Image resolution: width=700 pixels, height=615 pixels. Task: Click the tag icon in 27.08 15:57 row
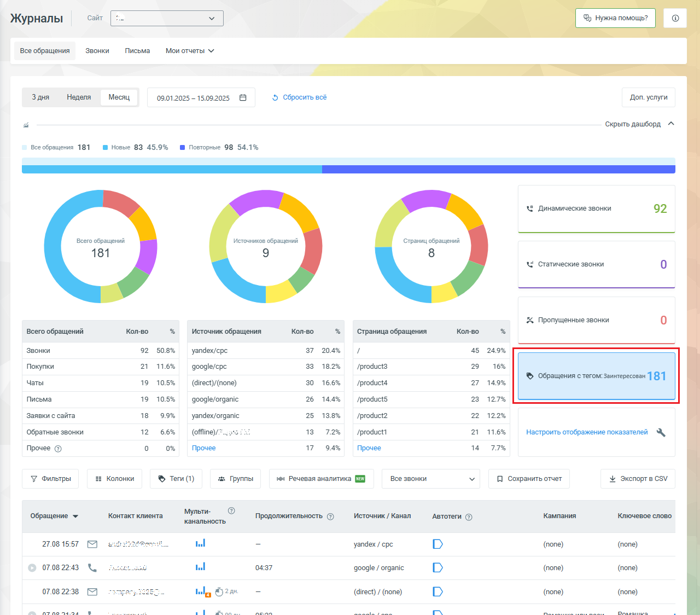tap(437, 544)
